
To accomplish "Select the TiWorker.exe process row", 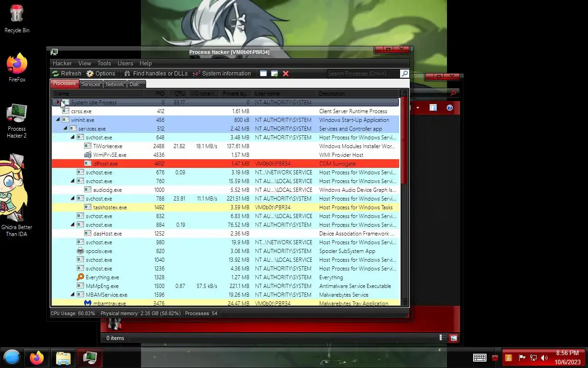I will 225,146.
